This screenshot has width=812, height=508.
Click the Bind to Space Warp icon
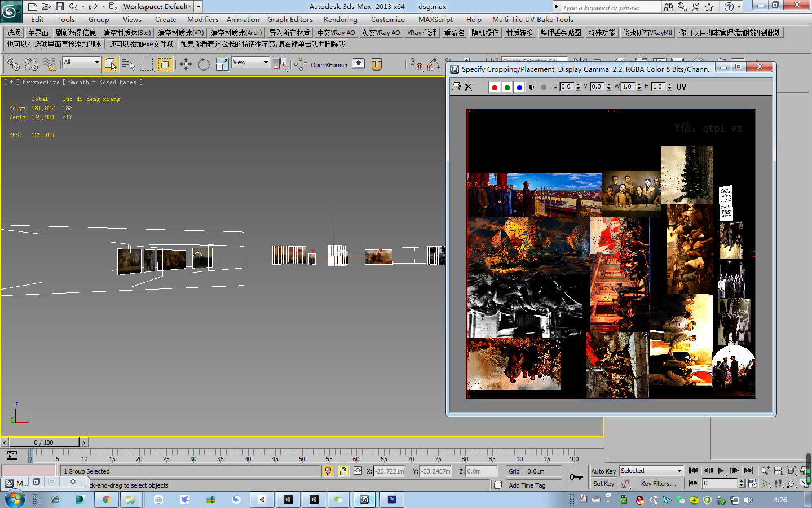pos(50,64)
